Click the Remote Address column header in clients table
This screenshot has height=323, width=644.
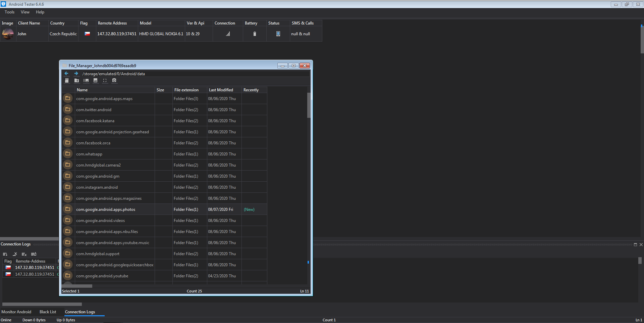tap(117, 23)
